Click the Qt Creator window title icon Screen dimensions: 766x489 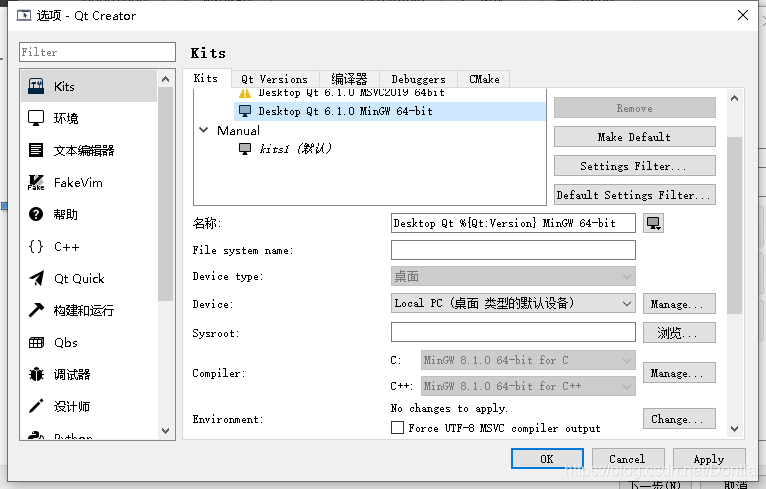[x=23, y=16]
